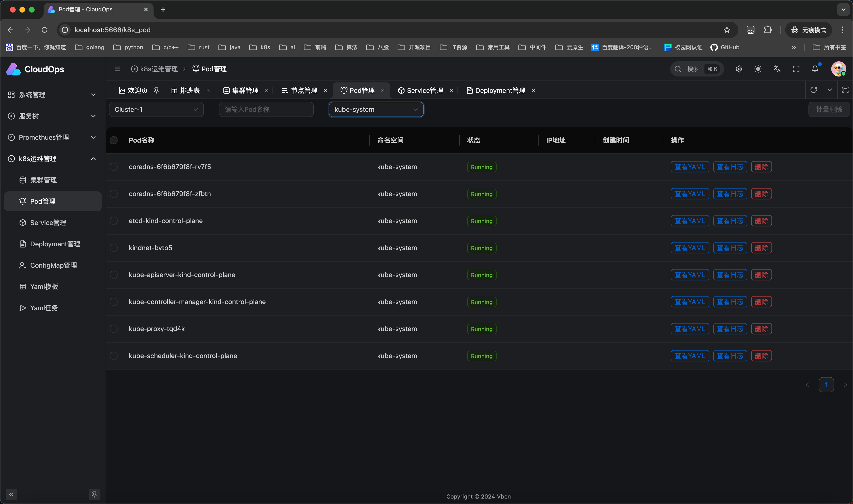This screenshot has height=504, width=853.
Task: Open the kube-system namespace dropdown
Action: 376,109
